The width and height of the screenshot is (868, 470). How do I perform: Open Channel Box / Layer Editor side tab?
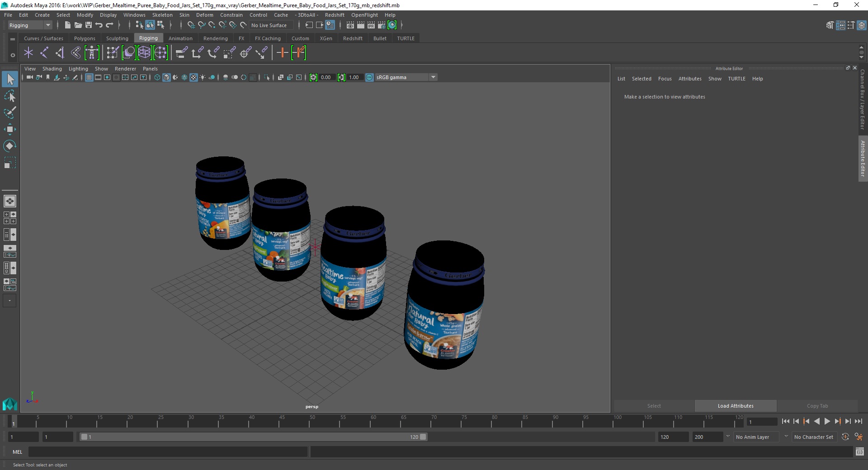tap(863, 99)
